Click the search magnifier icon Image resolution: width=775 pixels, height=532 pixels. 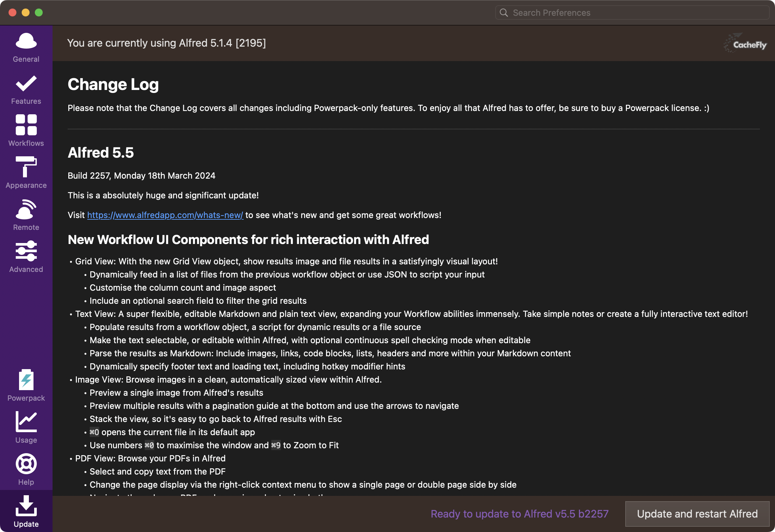[503, 13]
